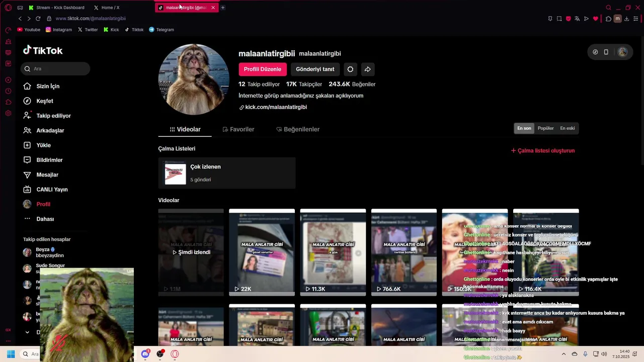Go forward with the browser forward arrow

(x=29, y=19)
